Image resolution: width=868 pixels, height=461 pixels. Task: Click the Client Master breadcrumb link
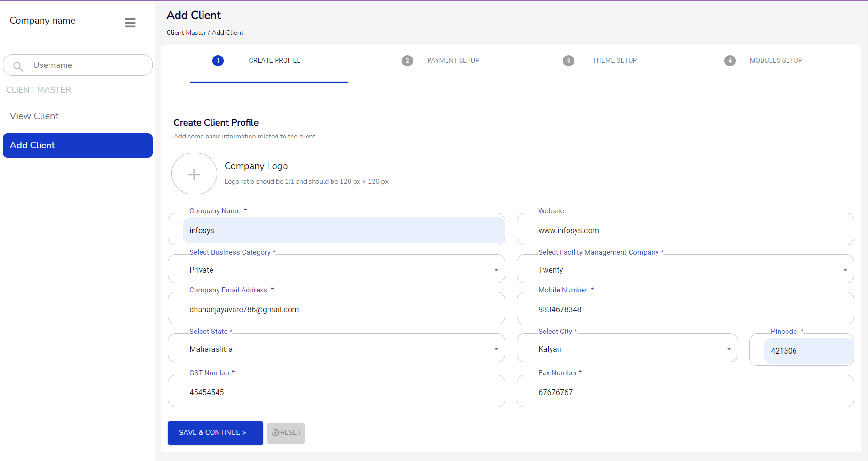[186, 32]
